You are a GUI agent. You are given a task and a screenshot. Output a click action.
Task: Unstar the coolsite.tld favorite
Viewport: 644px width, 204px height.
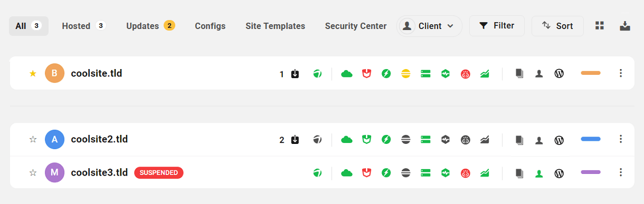[33, 73]
